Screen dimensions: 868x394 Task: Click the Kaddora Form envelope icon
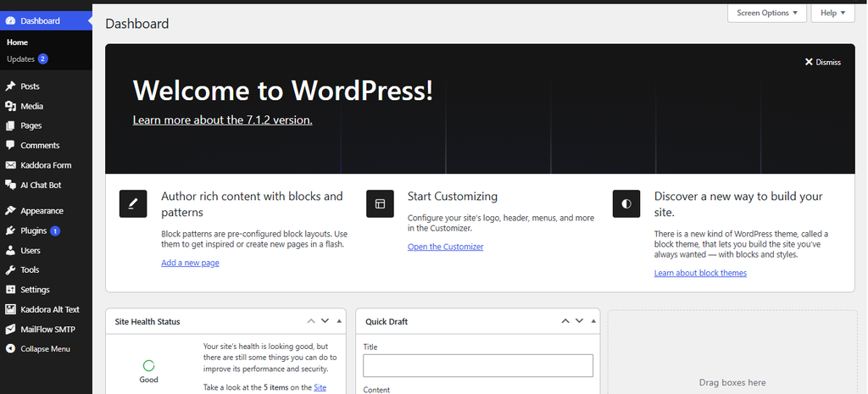pyautogui.click(x=10, y=165)
